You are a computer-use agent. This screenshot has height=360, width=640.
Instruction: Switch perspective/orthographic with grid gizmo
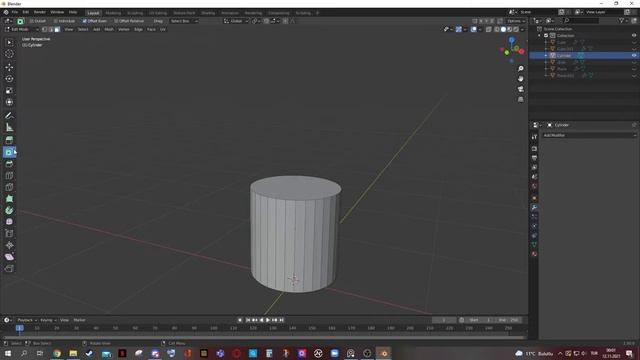tap(520, 99)
